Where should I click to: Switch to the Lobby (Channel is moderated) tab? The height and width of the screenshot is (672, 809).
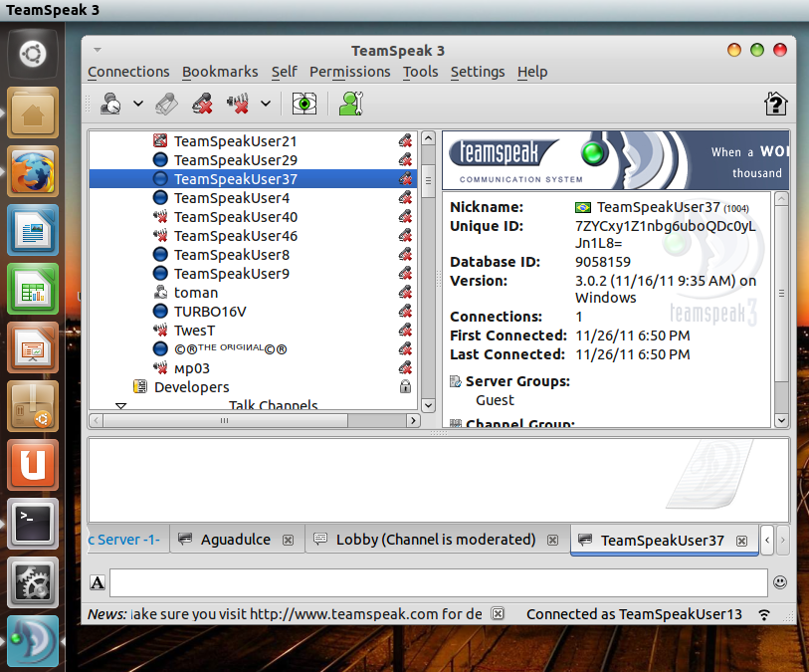[436, 540]
